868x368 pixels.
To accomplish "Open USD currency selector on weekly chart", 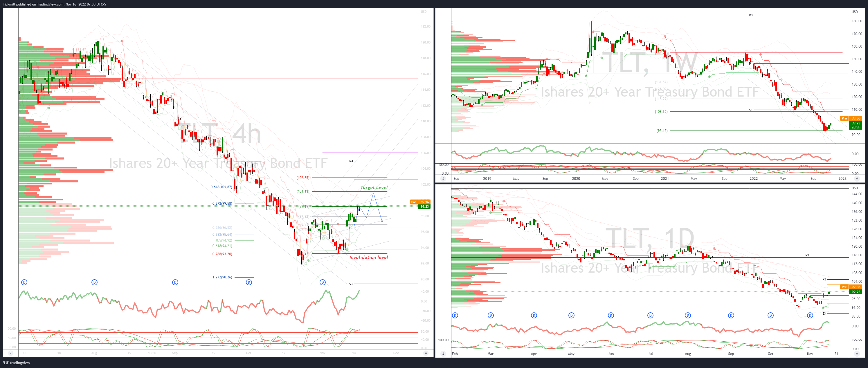I will coord(855,12).
